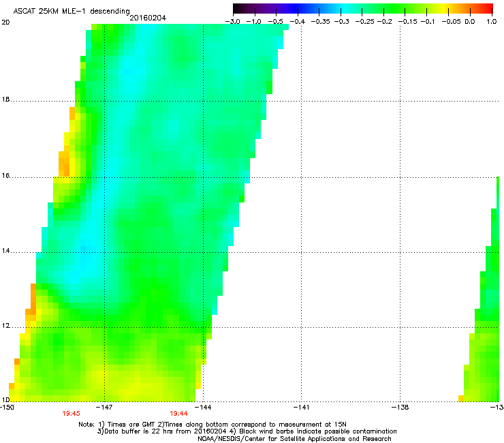504x443 pixels.
Task: Click the date label 20160204
Action: [148, 18]
